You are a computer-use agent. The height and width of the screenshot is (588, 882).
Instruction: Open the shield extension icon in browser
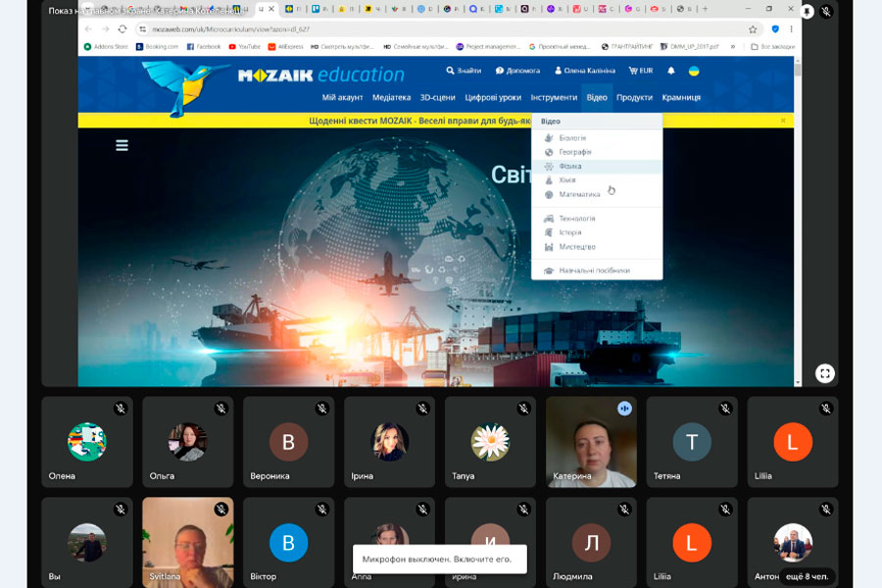(x=775, y=29)
